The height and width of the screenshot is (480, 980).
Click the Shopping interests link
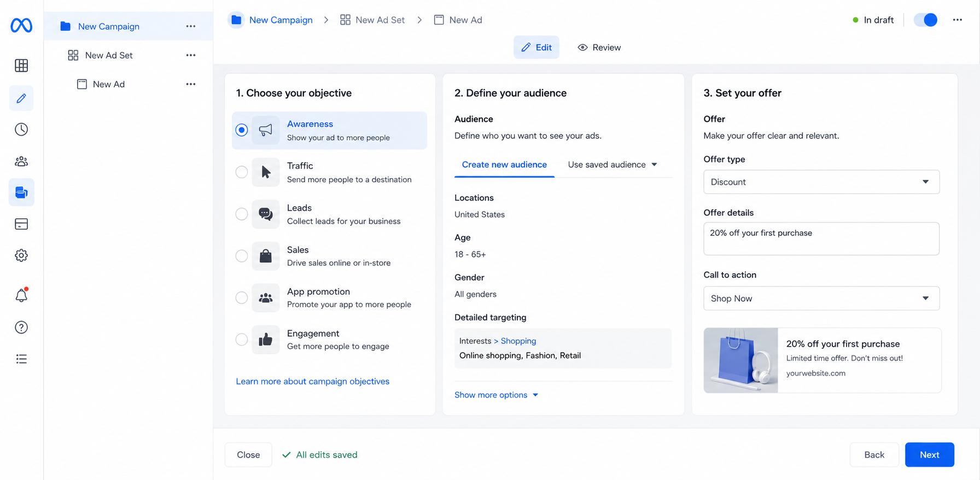[518, 341]
